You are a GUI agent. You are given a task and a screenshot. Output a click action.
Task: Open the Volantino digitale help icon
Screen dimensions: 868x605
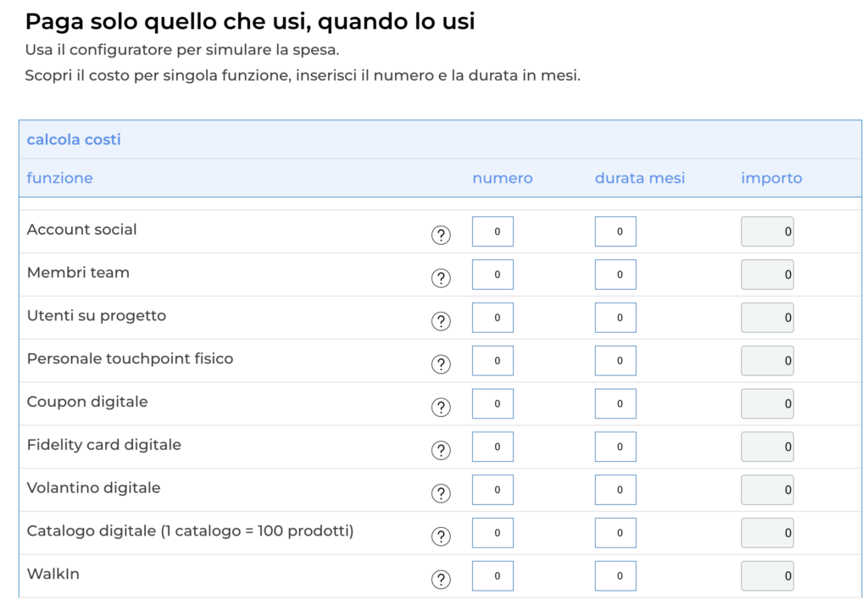(x=441, y=494)
